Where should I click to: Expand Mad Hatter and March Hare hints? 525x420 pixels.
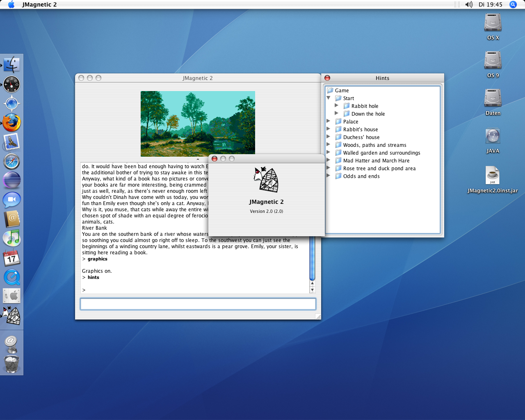pos(328,160)
